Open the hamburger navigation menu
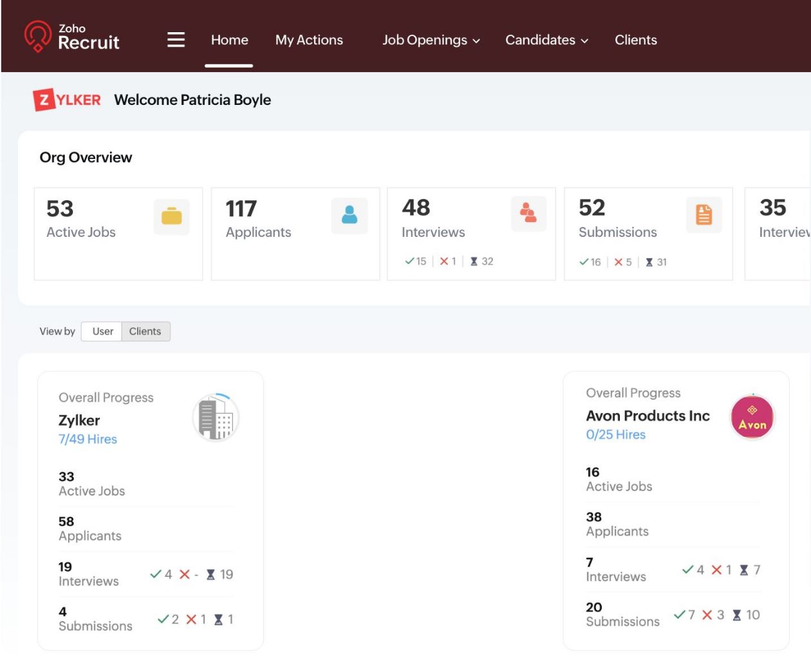The width and height of the screenshot is (811, 672). point(176,40)
